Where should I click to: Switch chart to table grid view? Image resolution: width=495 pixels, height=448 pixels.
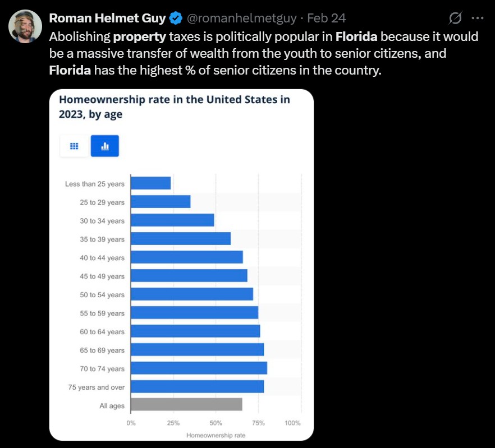tap(74, 146)
